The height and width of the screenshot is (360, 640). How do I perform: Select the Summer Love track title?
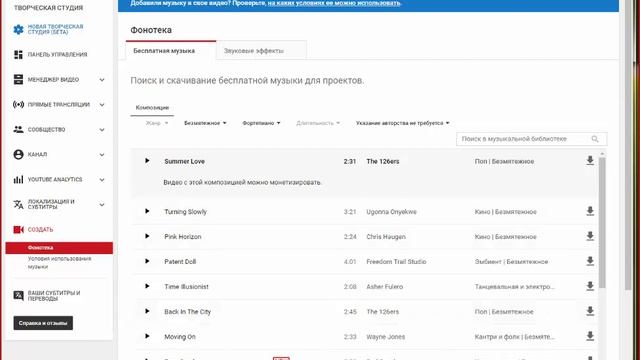(x=184, y=161)
